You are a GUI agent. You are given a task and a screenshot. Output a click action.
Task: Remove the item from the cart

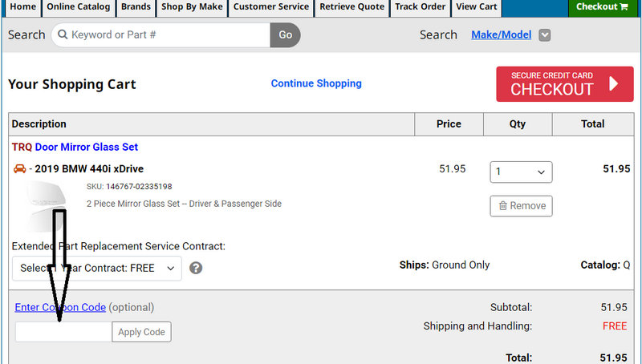point(521,206)
